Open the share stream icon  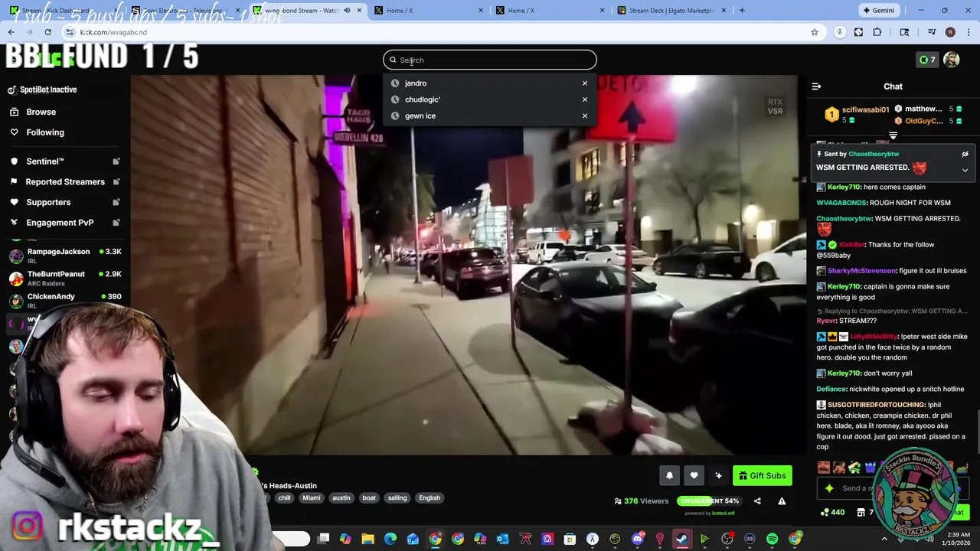point(757,501)
